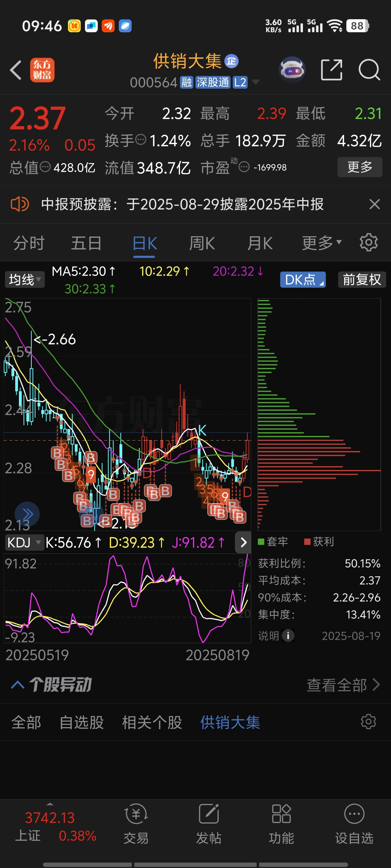Switch to 周K chart tab

202,243
